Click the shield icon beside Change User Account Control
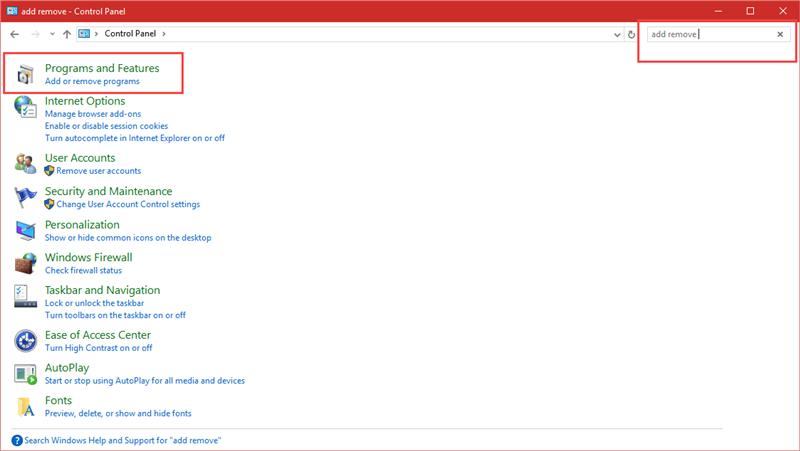 (x=49, y=204)
